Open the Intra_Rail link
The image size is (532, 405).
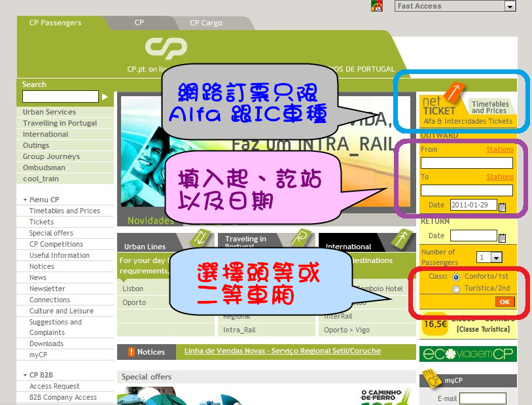(239, 330)
